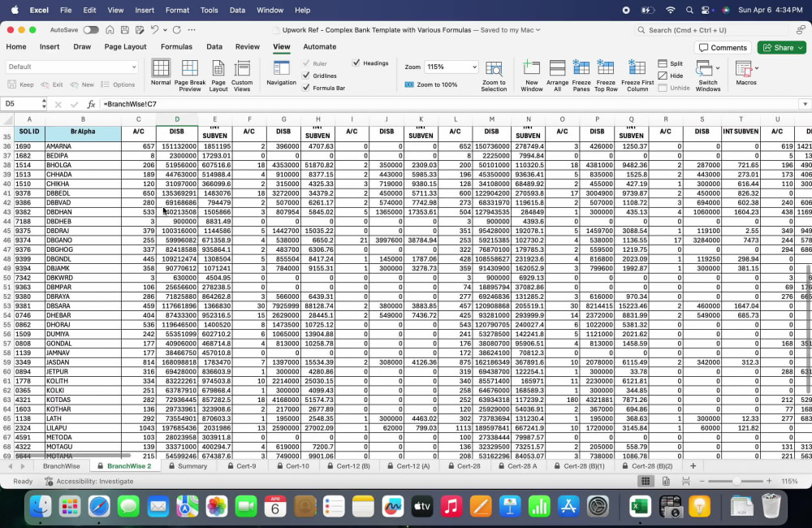Screen dimensions: 812x528
Task: Click the Save icon in title bar
Action: click(x=125, y=30)
